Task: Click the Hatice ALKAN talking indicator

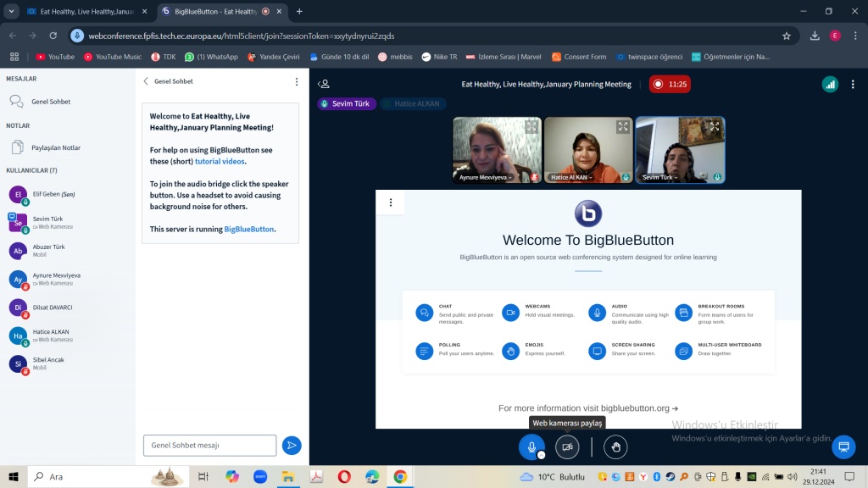Action: [x=413, y=103]
